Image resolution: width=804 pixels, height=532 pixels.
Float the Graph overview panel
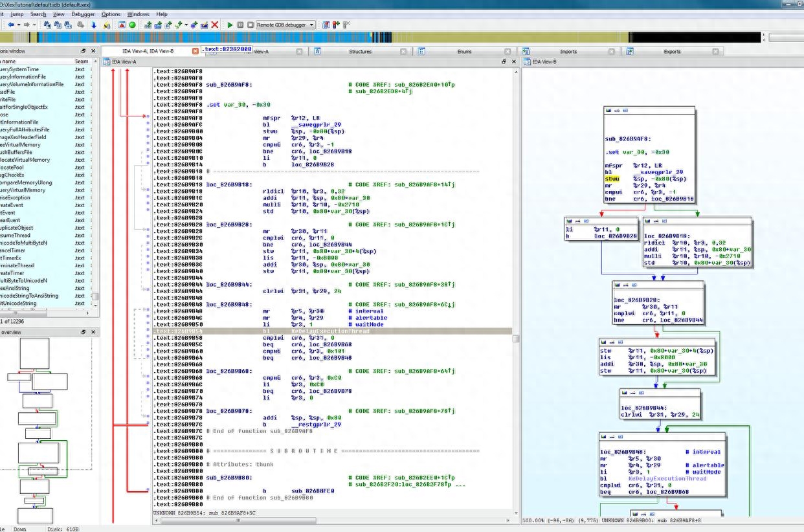tap(84, 332)
